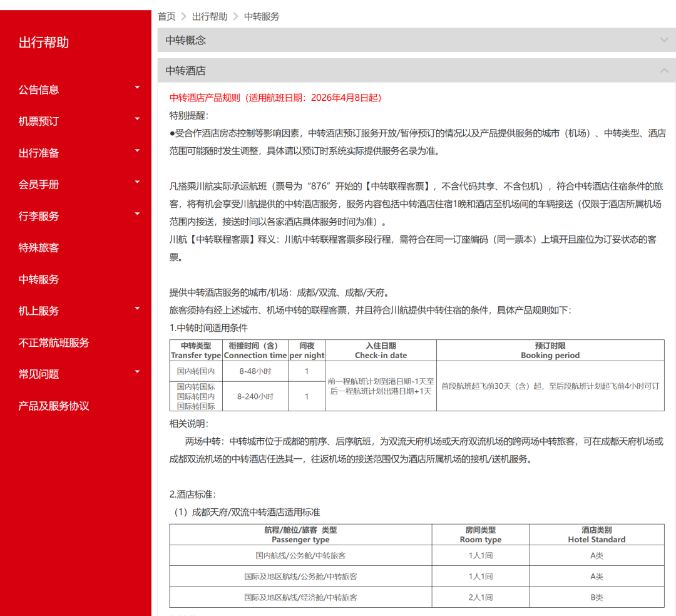Expand the 机上服务 sidebar arrow
Viewport: 676px width, 616px height.
click(137, 309)
